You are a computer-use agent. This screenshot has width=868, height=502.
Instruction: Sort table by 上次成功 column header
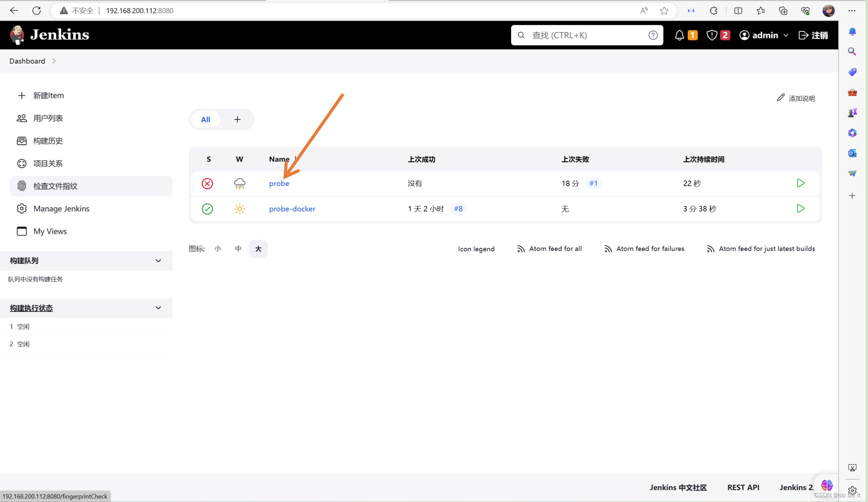point(421,159)
